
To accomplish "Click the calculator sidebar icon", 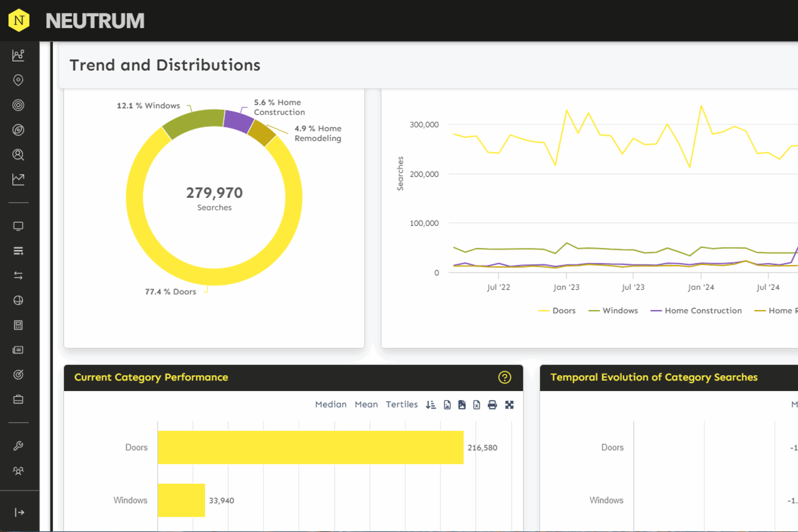I will [x=18, y=325].
